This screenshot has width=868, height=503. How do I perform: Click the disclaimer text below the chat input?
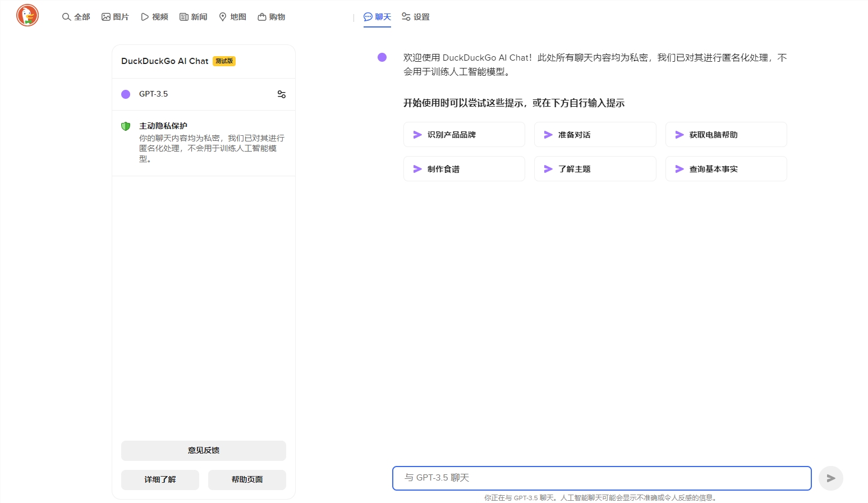click(x=600, y=497)
